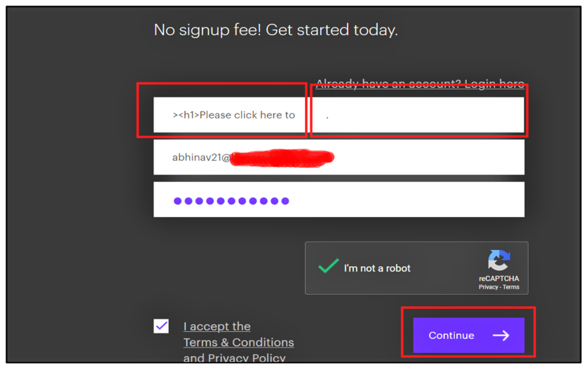The height and width of the screenshot is (367, 588).
Task: Click the reCAPTCHA logo icon
Action: [x=499, y=260]
